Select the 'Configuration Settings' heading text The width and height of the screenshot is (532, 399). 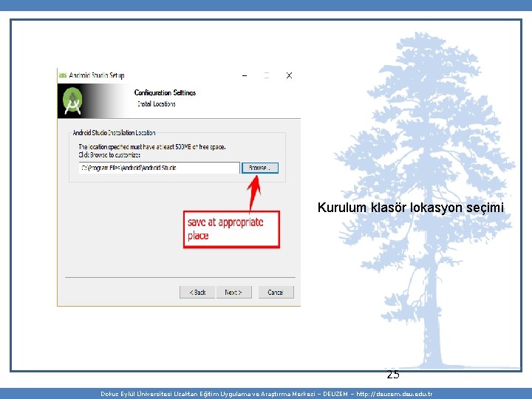[x=165, y=92]
